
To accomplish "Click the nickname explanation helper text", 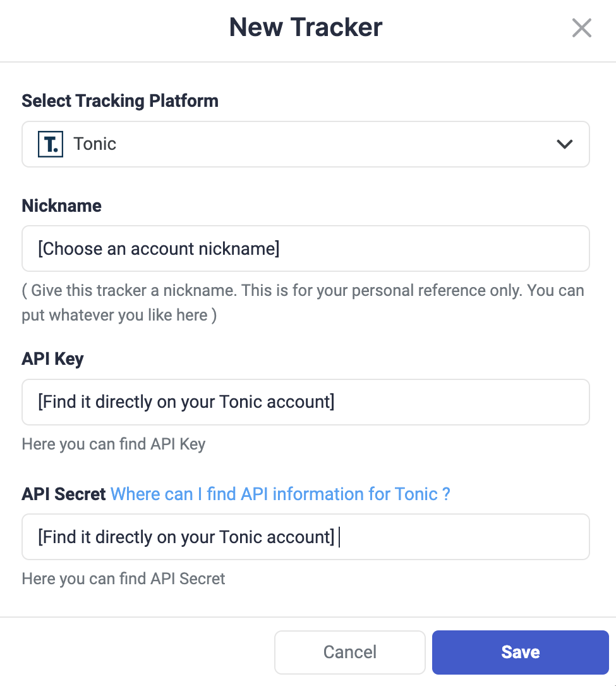I will [303, 302].
